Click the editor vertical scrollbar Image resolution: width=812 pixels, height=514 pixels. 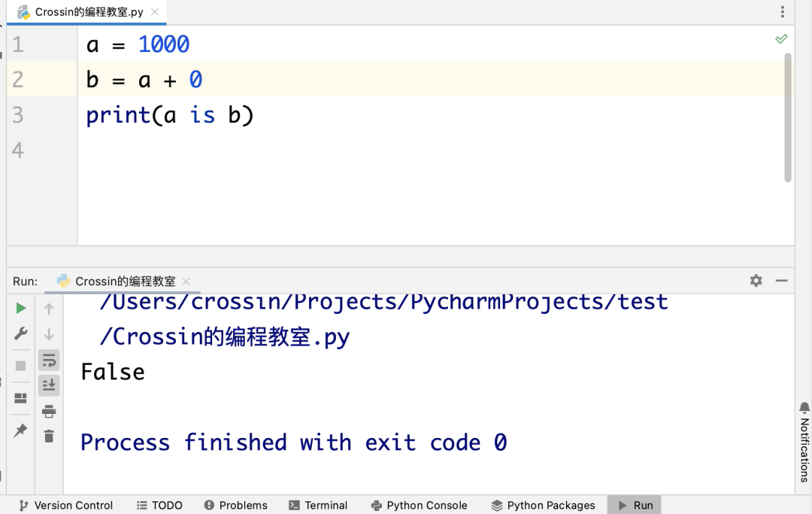coord(788,117)
